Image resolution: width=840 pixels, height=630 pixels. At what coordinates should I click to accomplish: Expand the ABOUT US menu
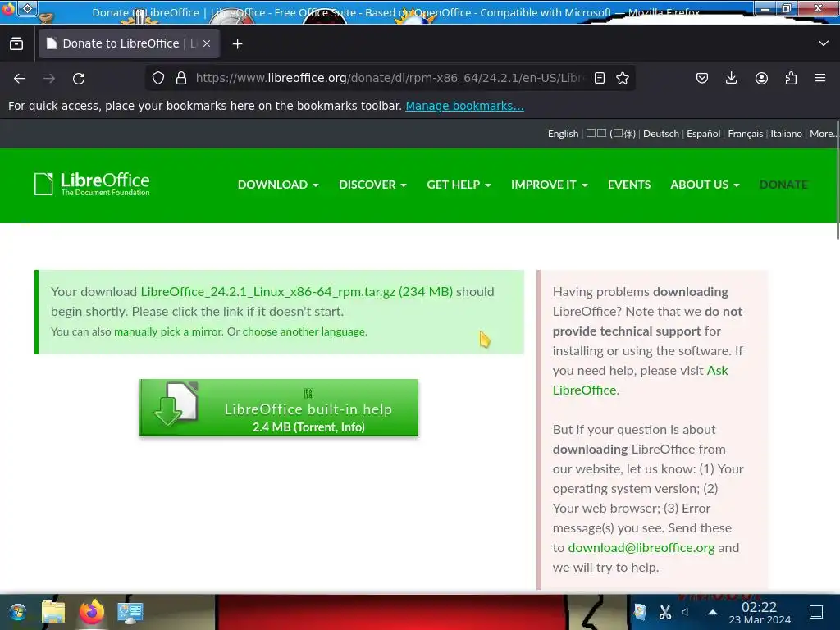click(x=705, y=185)
